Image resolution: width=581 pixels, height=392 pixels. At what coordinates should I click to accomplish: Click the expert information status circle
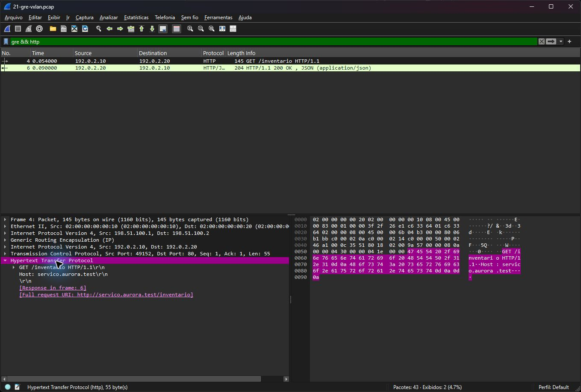click(x=8, y=387)
